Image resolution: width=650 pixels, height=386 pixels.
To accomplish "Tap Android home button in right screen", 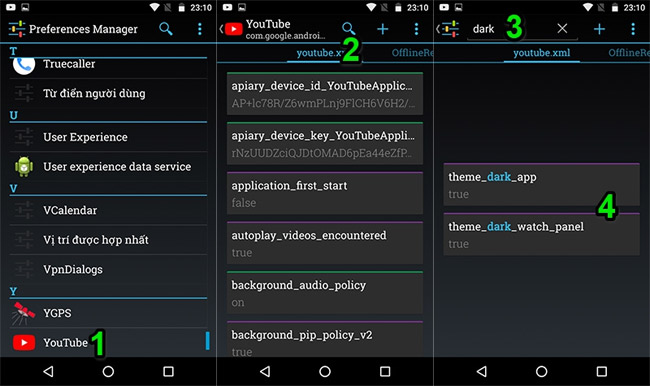I will (x=541, y=371).
